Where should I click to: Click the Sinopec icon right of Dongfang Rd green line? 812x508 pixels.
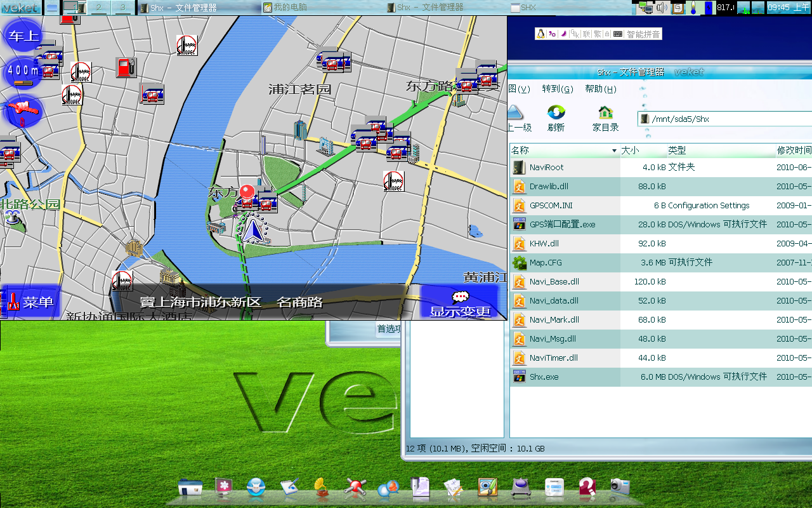(394, 182)
